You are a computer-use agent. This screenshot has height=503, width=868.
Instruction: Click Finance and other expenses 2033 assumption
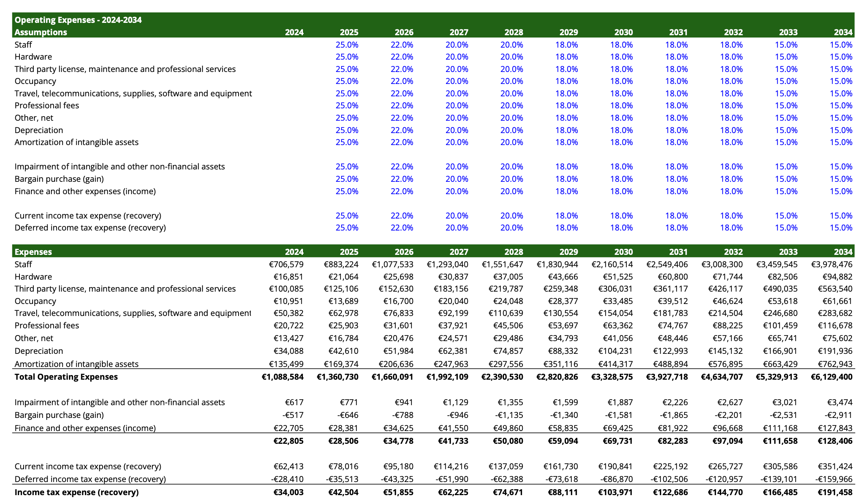coord(786,191)
